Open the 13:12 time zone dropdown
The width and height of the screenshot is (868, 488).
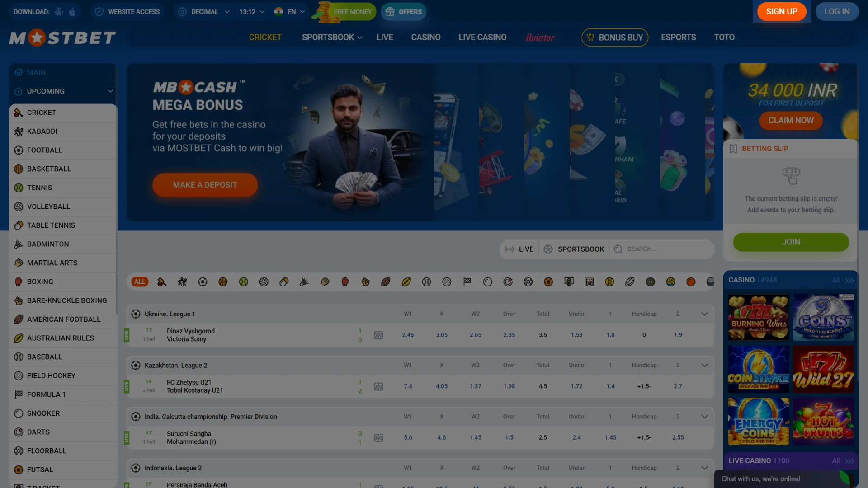click(x=252, y=12)
